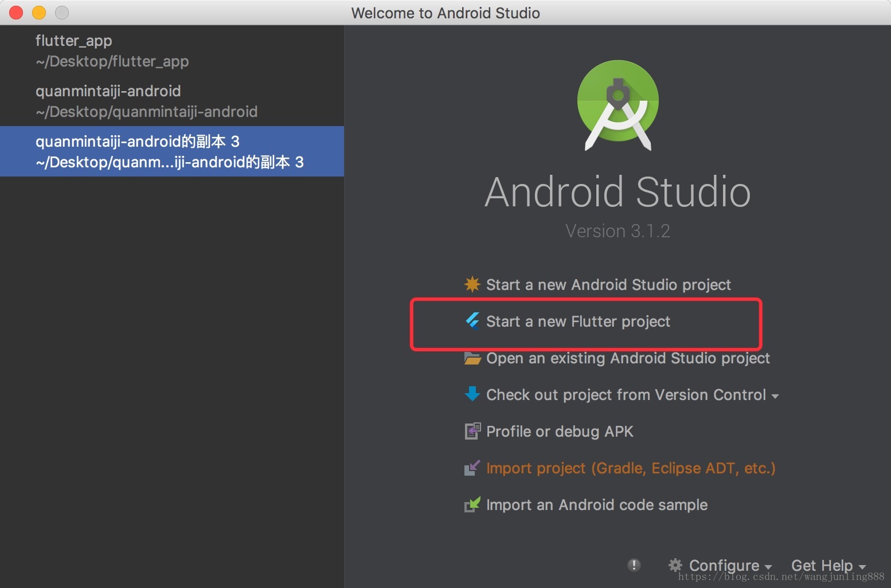This screenshot has height=588, width=891.
Task: Expand Check out project from Version Control
Action: [632, 395]
